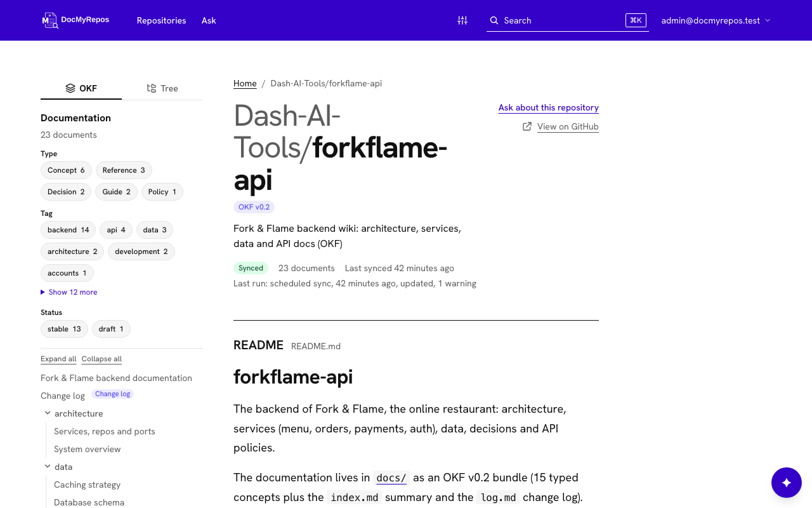Click Collapse all in document tree

click(x=101, y=359)
